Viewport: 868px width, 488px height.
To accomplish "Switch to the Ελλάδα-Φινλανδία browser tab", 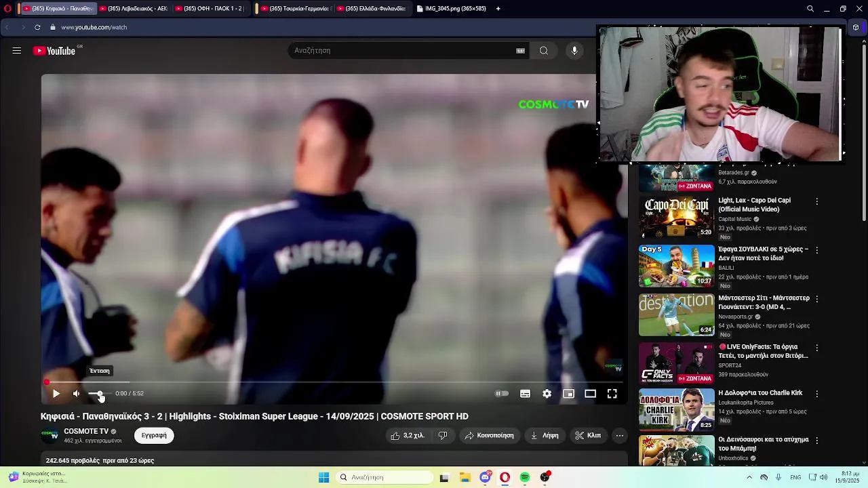I will (x=373, y=9).
